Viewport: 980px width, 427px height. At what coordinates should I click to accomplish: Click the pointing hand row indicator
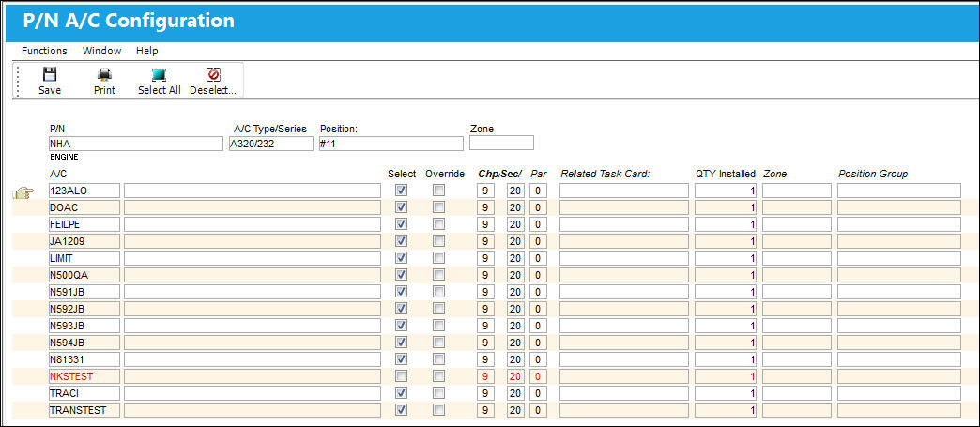(x=23, y=194)
